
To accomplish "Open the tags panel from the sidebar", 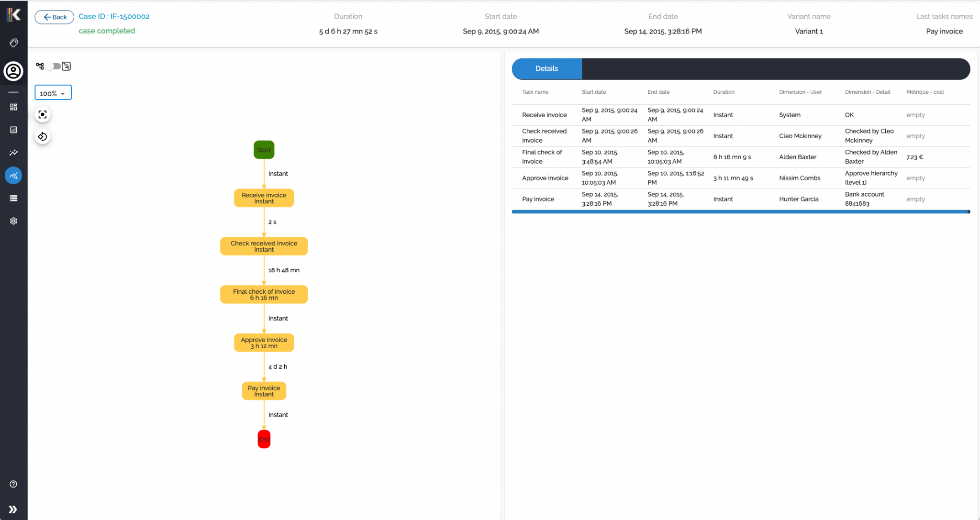I will point(13,43).
